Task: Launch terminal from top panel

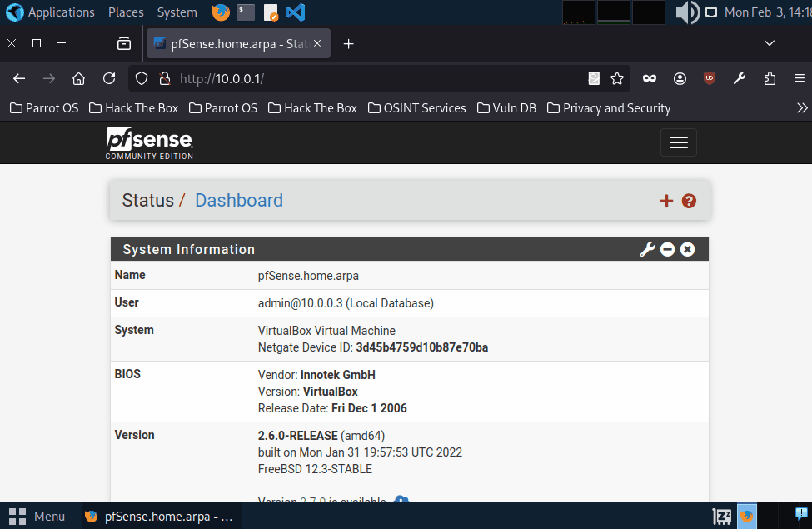Action: pos(246,12)
